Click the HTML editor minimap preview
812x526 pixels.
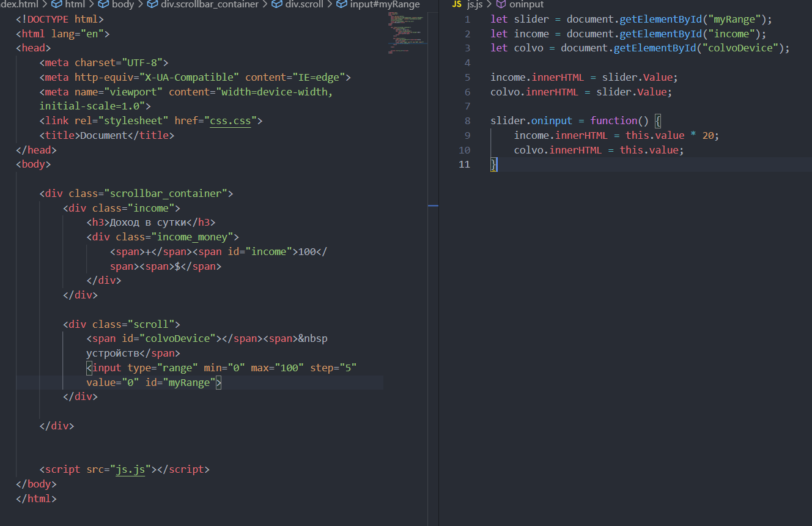(407, 32)
